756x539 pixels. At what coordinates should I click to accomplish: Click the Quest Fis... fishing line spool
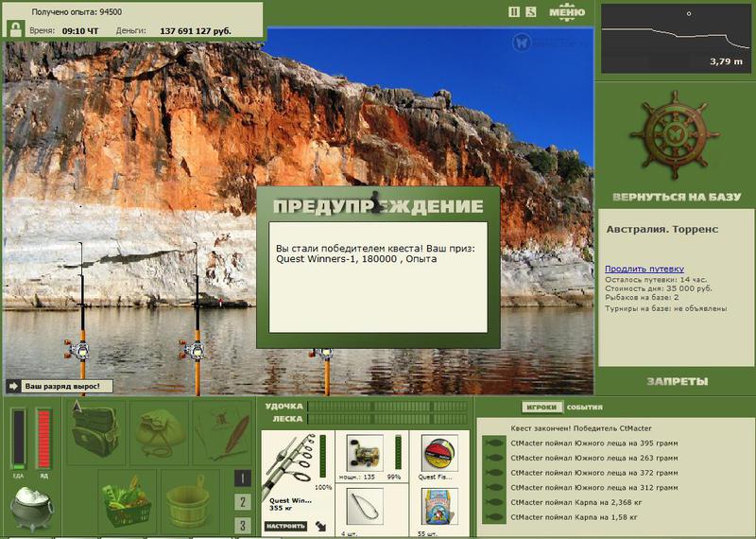point(439,454)
